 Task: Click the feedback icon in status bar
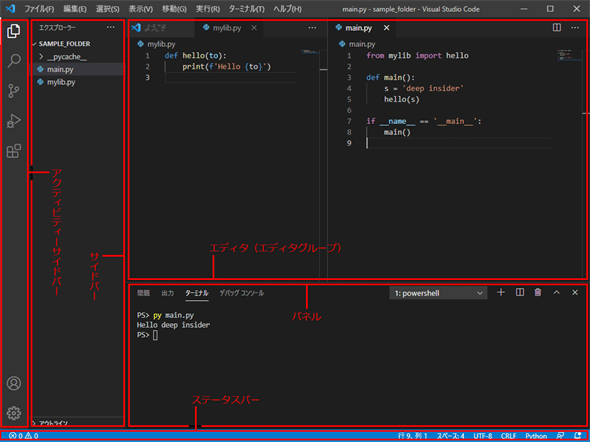pos(561,436)
